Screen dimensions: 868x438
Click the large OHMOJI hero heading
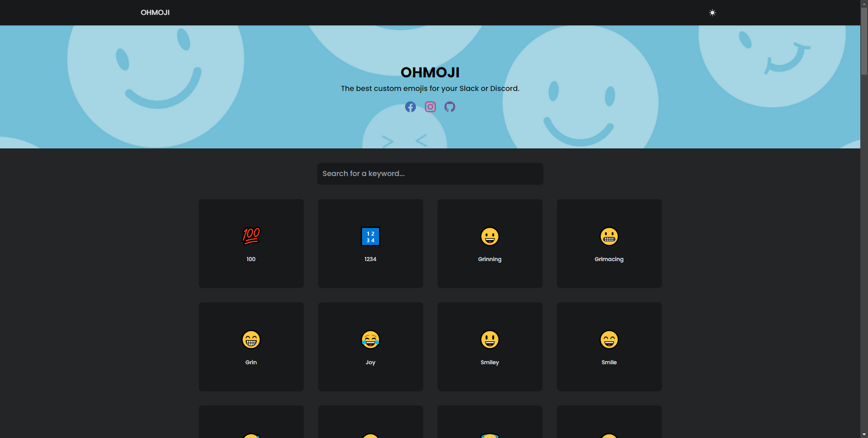(430, 72)
